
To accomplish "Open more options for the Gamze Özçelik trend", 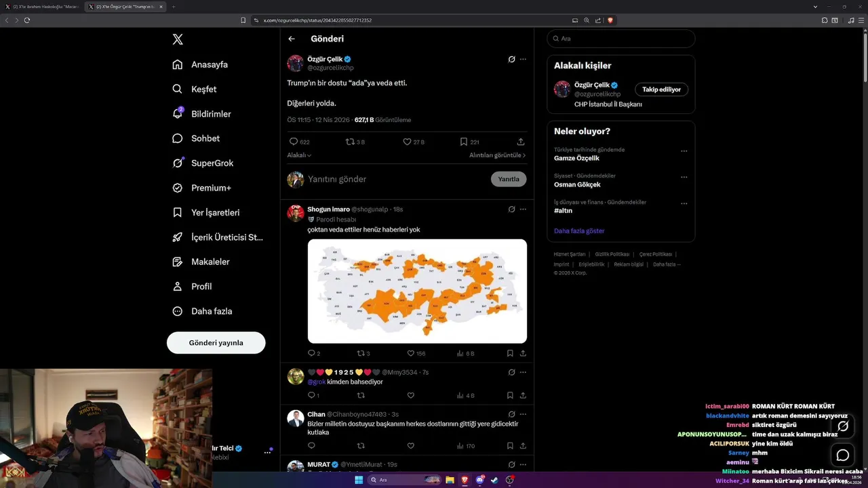I will [x=684, y=151].
